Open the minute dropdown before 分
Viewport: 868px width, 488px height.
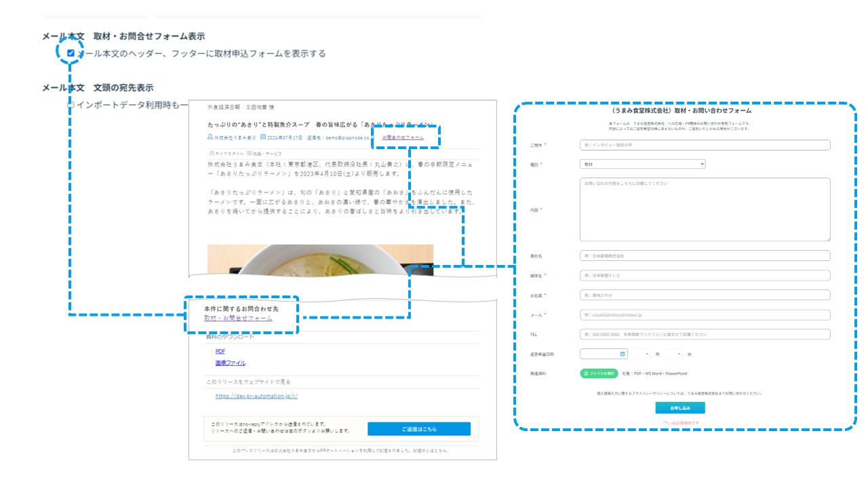tap(673, 354)
